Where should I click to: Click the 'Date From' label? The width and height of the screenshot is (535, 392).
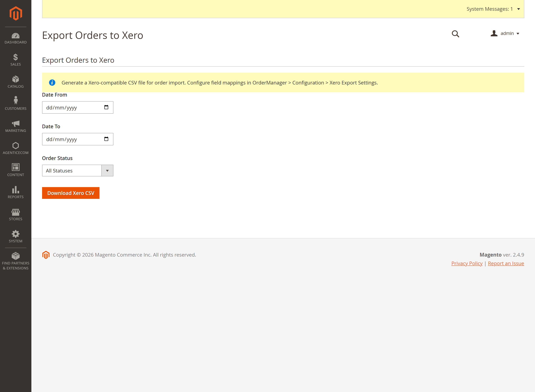click(55, 95)
